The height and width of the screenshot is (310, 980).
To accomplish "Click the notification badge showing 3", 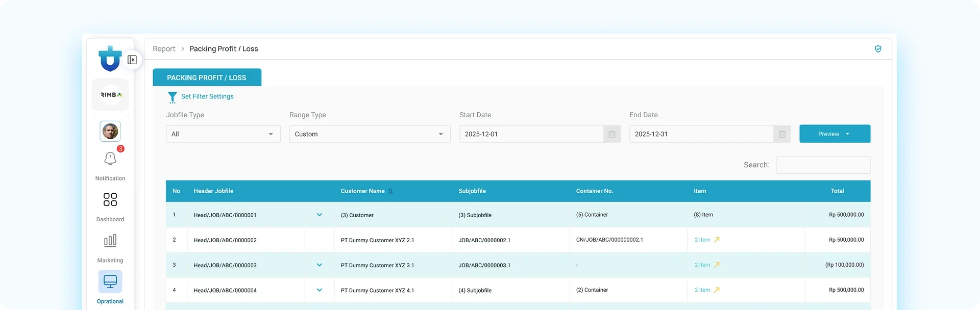I will [x=120, y=149].
